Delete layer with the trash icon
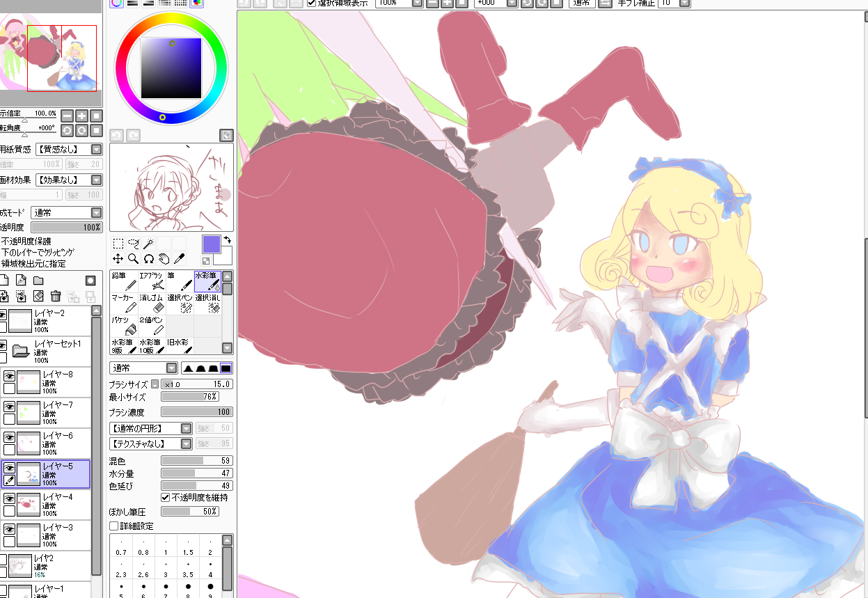868x598 pixels. point(56,297)
